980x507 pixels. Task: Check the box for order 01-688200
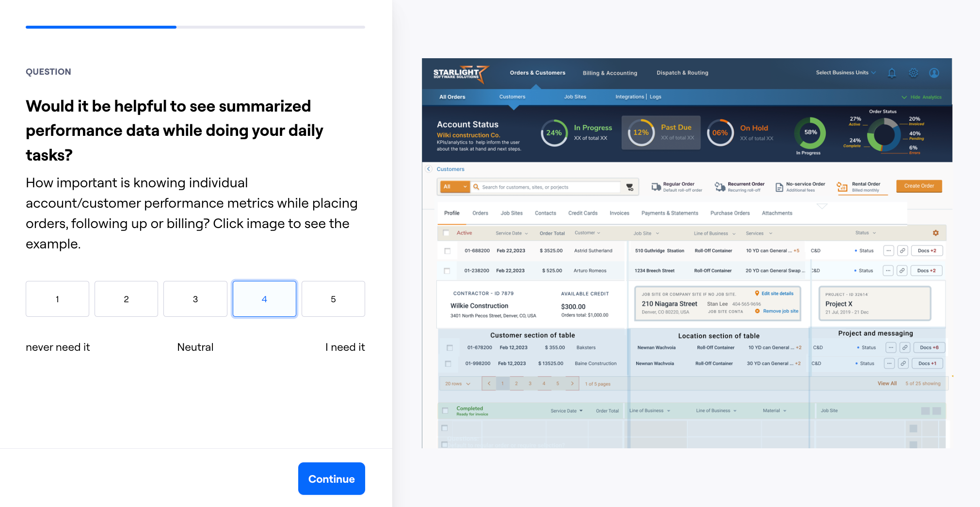click(447, 251)
